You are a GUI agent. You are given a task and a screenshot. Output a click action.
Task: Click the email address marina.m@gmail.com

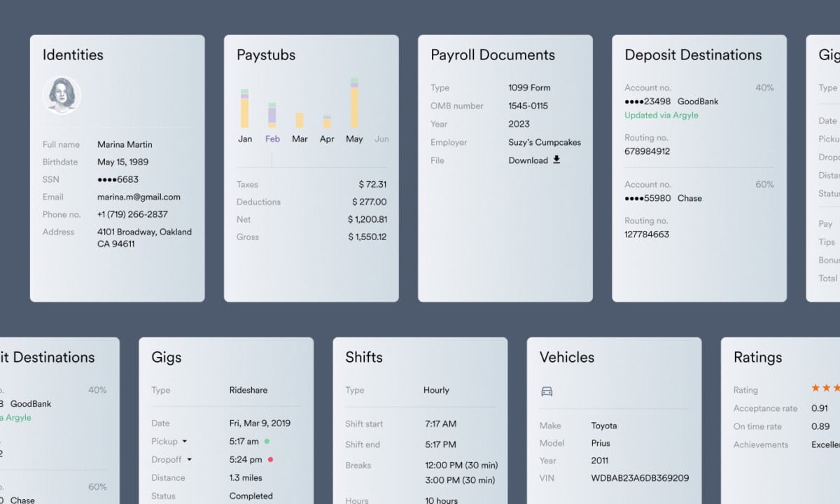click(x=138, y=197)
